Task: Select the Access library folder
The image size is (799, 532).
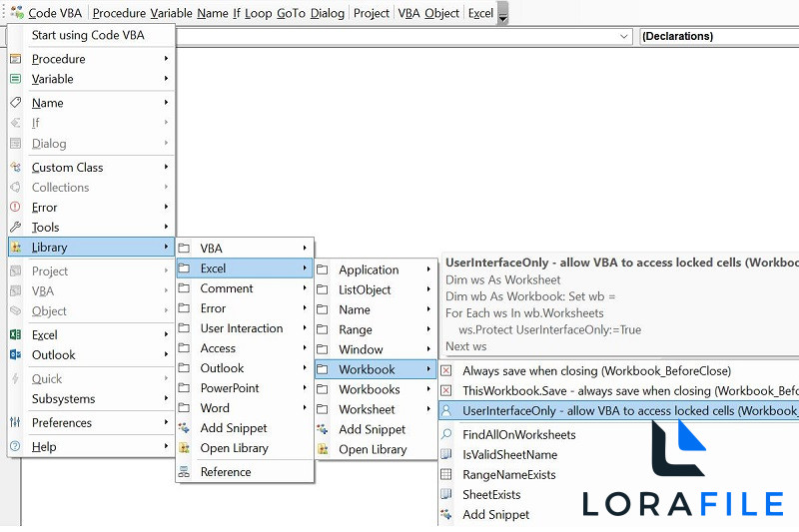Action: click(x=245, y=348)
